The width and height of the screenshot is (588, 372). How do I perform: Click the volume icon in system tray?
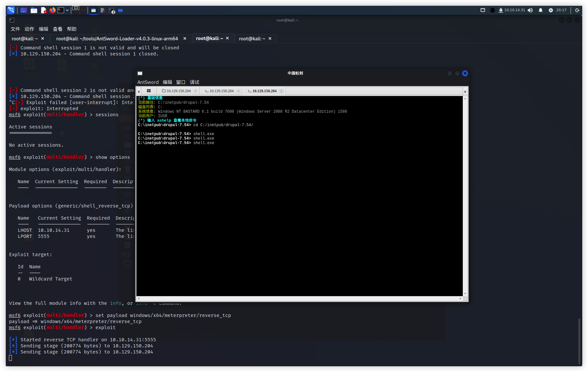530,10
